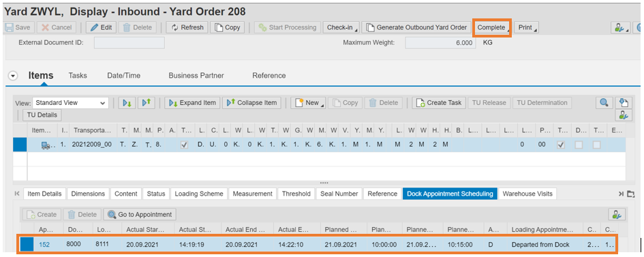Switch to the Measurement tab

253,194
